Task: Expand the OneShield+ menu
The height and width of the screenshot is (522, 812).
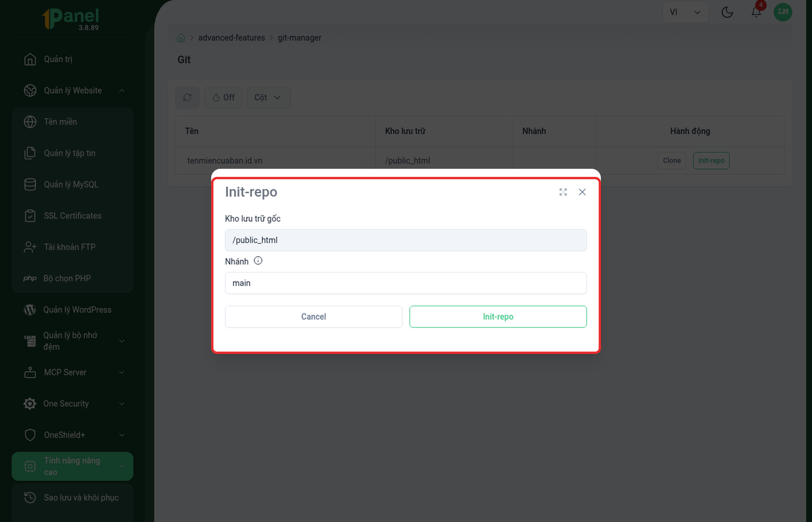Action: (x=122, y=435)
